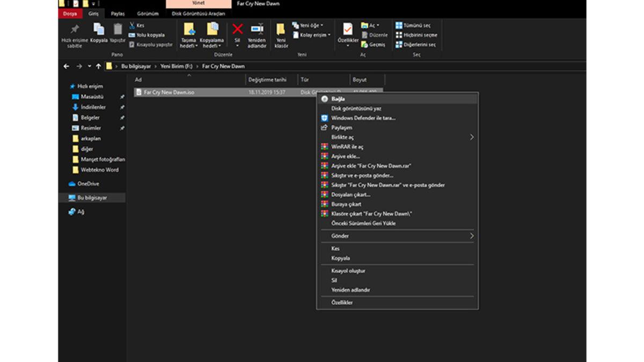644x362 pixels.
Task: Expand the Taşıma hedefi dropdown
Action: pyautogui.click(x=189, y=46)
